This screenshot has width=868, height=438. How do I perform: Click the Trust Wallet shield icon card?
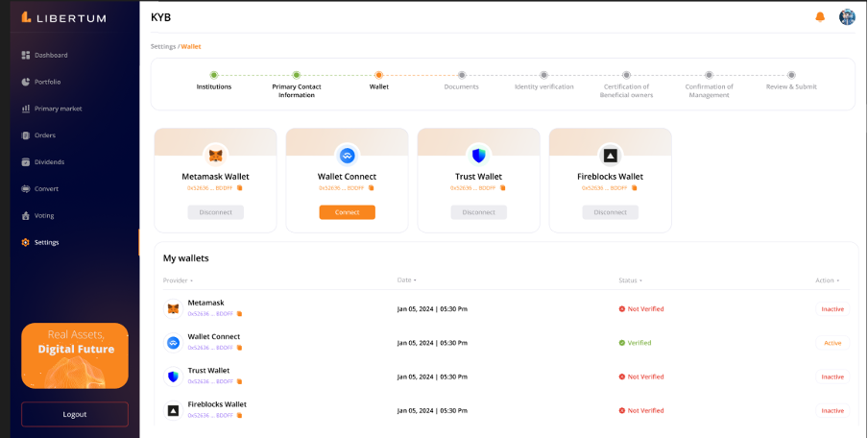(x=478, y=156)
